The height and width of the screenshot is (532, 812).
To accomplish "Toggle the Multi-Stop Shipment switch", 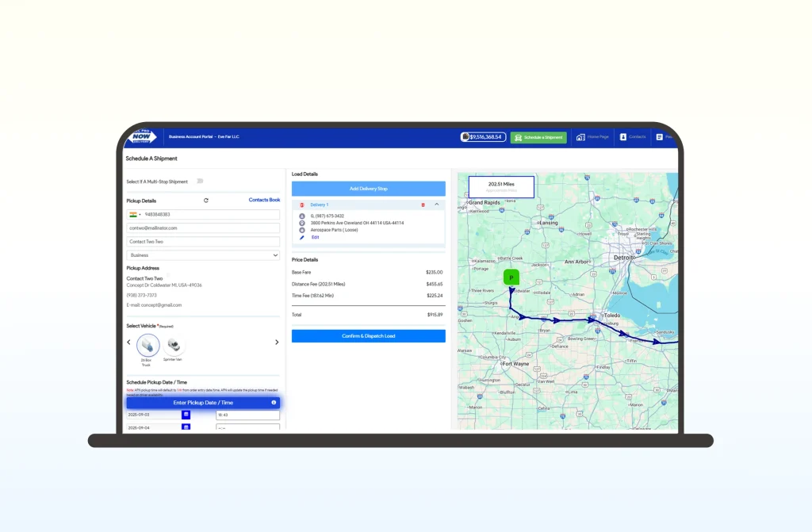I will pos(199,182).
